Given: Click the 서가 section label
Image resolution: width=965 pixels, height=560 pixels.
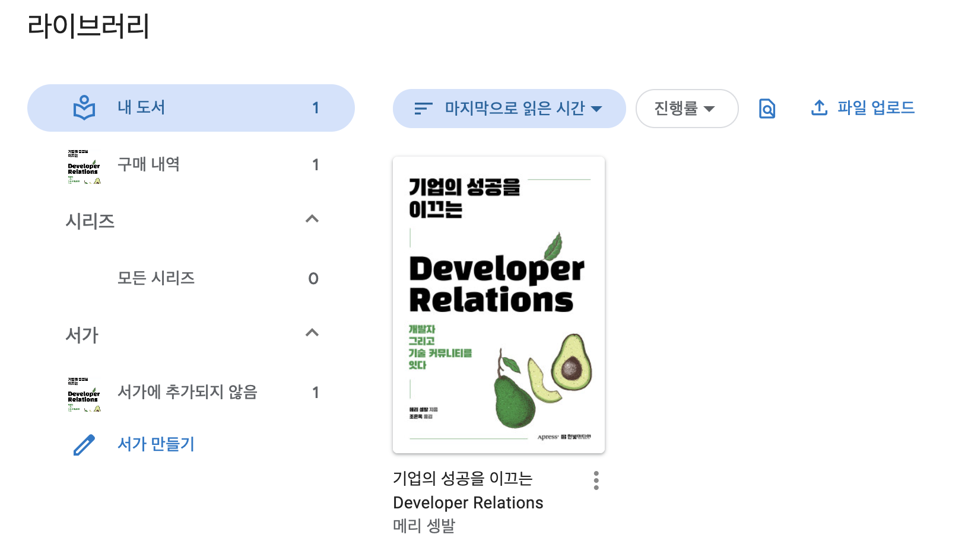Looking at the screenshot, I should [82, 335].
